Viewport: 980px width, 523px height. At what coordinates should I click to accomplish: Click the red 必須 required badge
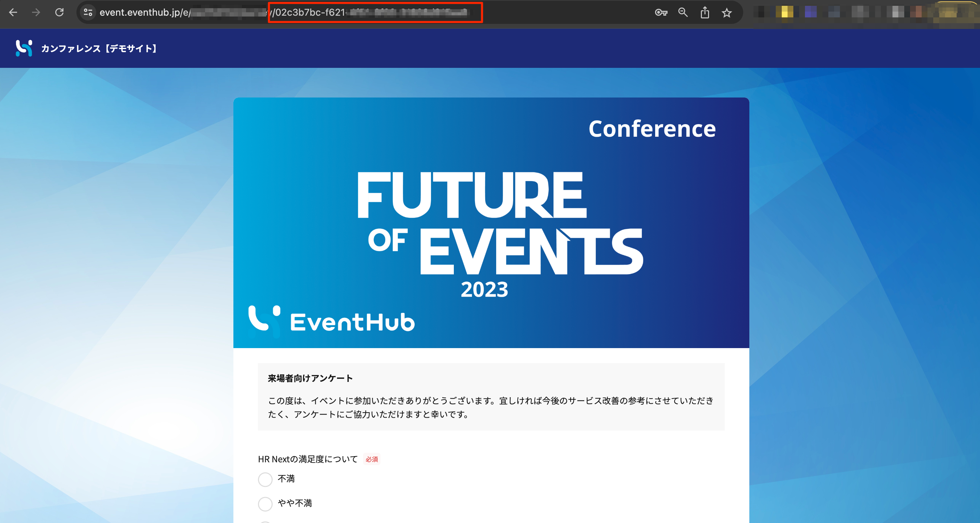[x=372, y=460]
